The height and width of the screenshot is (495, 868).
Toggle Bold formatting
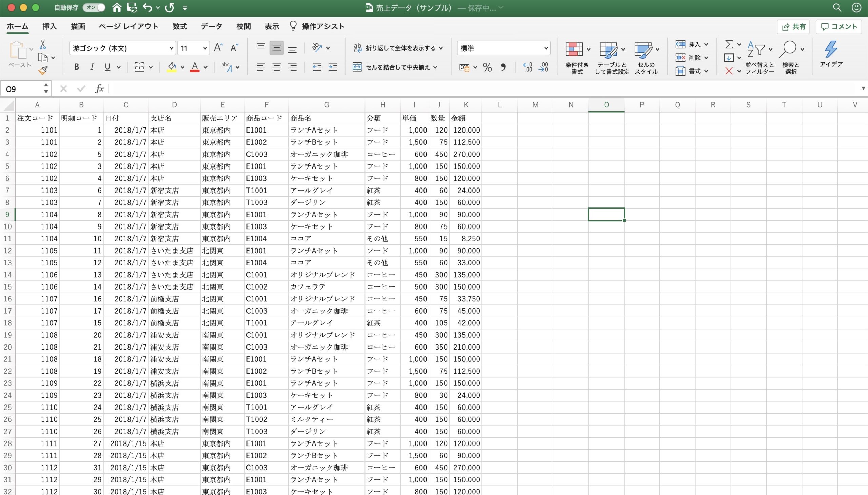coord(77,67)
